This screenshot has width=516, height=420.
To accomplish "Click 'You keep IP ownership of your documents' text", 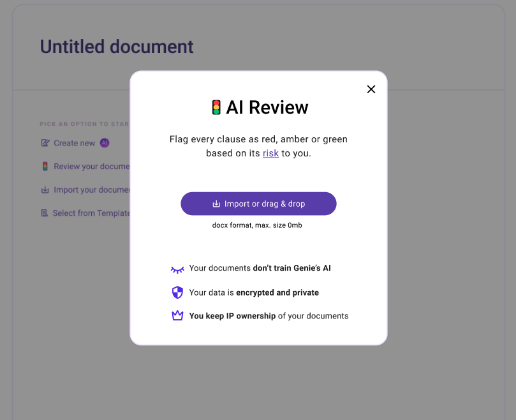I will (269, 316).
